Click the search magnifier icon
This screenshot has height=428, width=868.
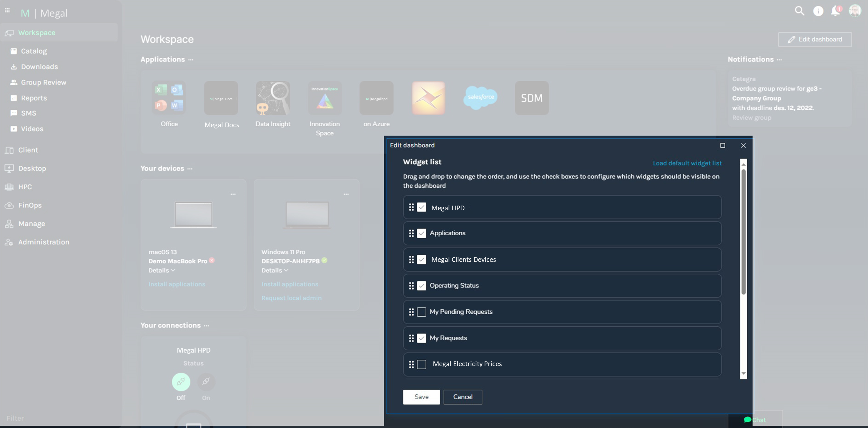[x=799, y=11]
